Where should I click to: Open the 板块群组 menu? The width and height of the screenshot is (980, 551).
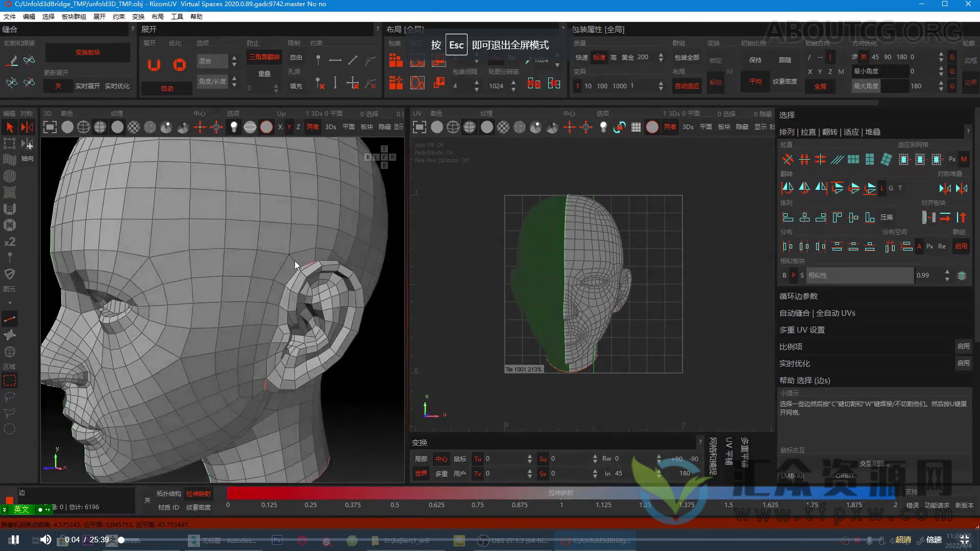click(74, 17)
